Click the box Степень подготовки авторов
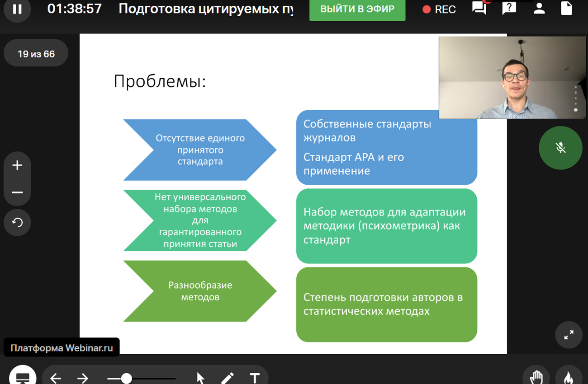The height and width of the screenshot is (384, 588). tap(387, 304)
